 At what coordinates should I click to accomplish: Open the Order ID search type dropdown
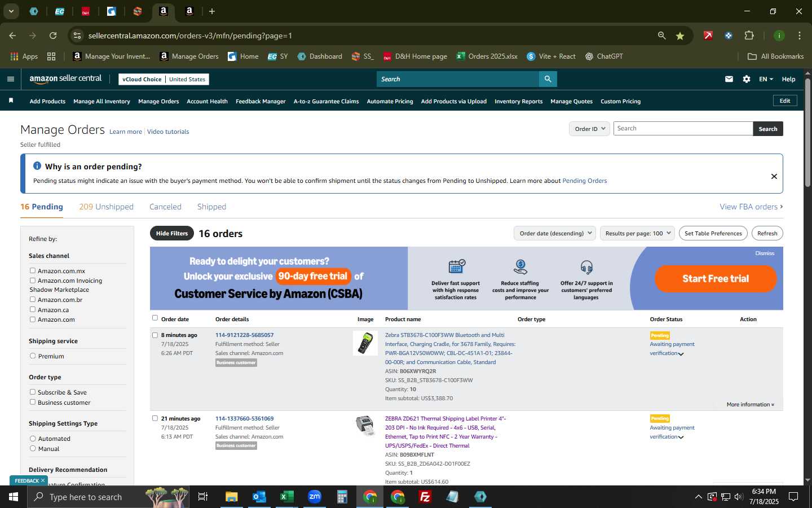(x=589, y=129)
